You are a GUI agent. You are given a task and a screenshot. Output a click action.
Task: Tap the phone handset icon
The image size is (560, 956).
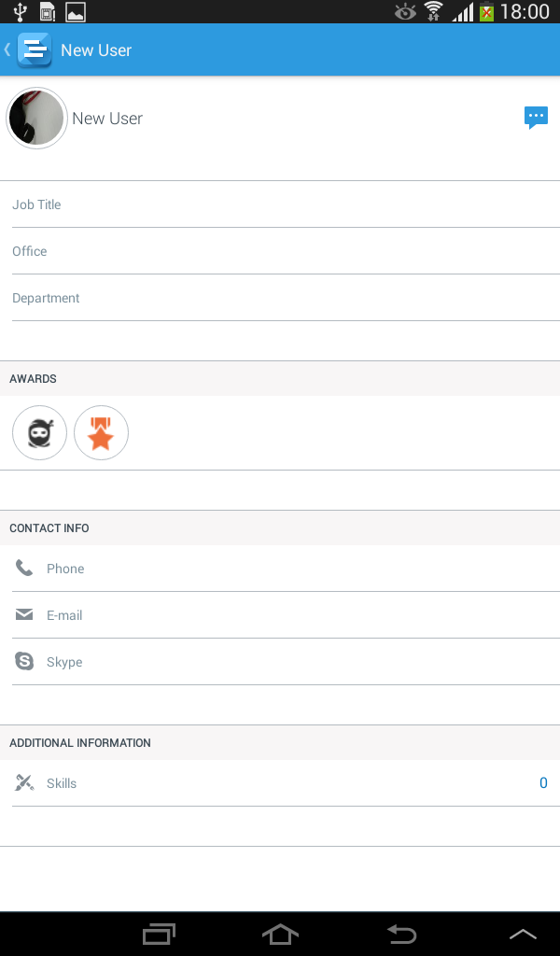coord(24,569)
